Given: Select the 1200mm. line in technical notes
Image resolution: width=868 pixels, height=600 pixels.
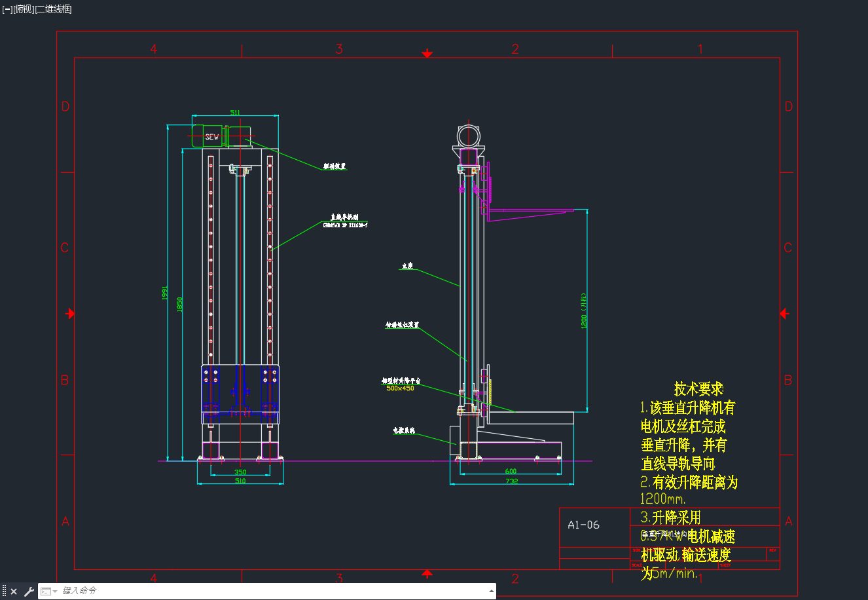Looking at the screenshot, I should [663, 499].
